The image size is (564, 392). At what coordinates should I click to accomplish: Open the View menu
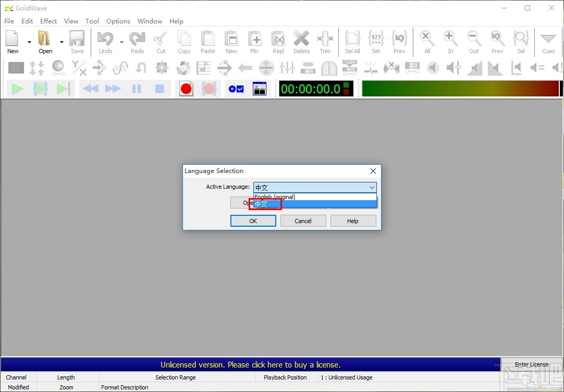click(71, 21)
